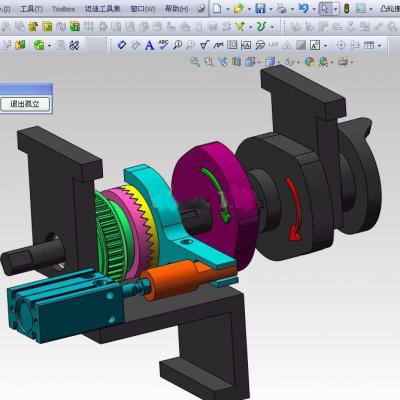The image size is (400, 400).
Task: Select the Balloon annotation tool
Action: pos(260,45)
